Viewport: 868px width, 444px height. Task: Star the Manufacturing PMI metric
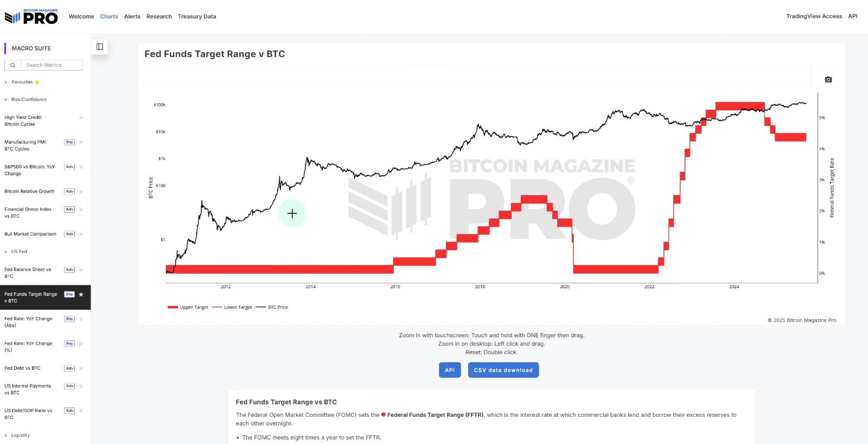click(x=81, y=142)
